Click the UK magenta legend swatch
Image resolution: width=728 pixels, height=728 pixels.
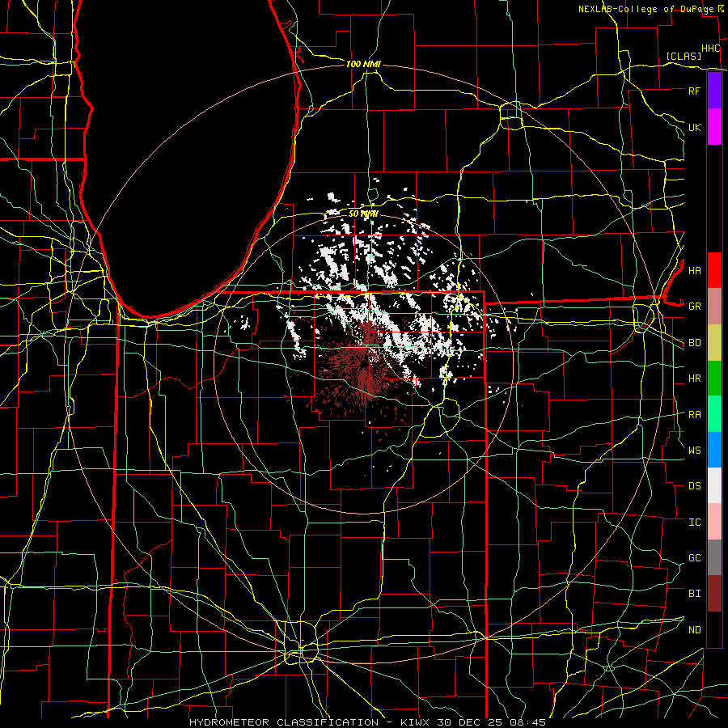pos(714,127)
